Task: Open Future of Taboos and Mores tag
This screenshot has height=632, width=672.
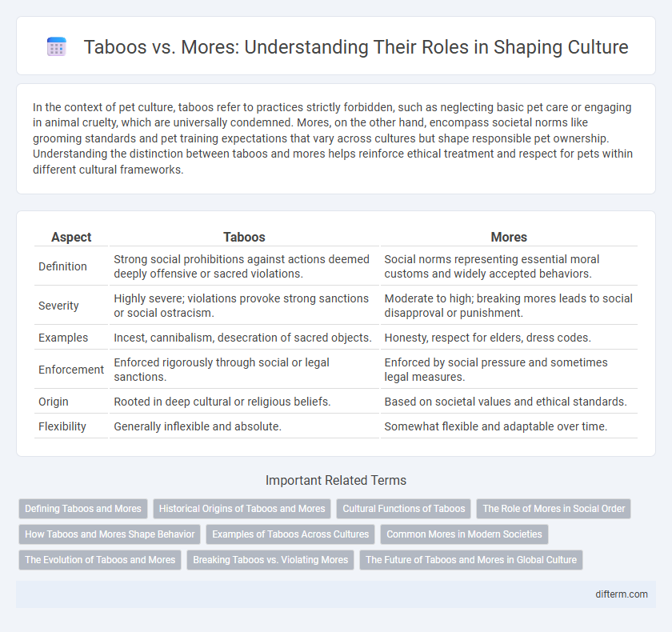Action: (471, 560)
